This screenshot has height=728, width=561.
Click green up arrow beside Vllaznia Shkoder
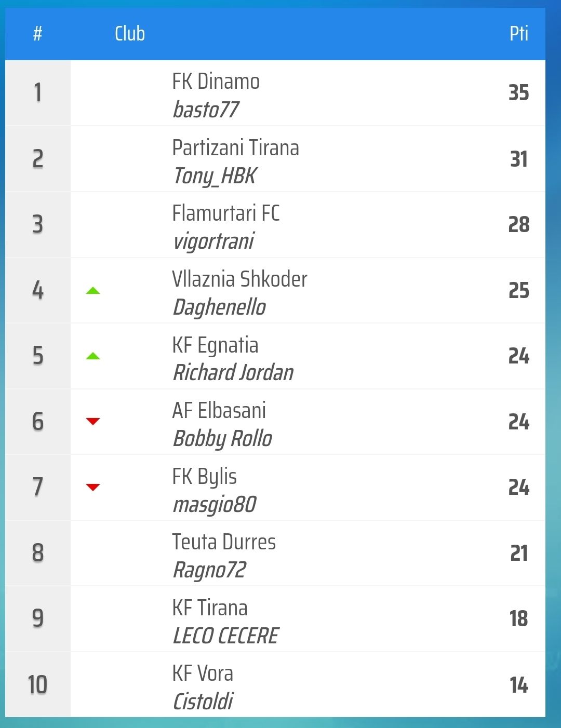(x=93, y=290)
